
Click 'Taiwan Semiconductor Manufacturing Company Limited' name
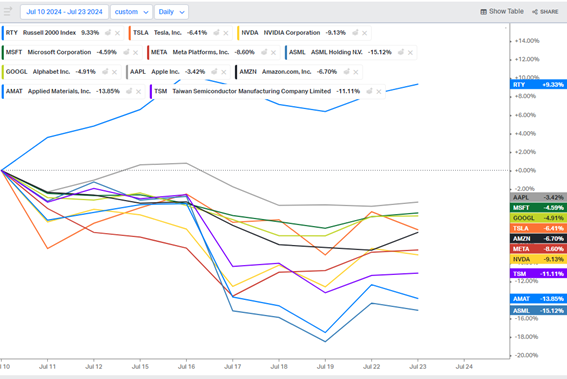tap(252, 91)
